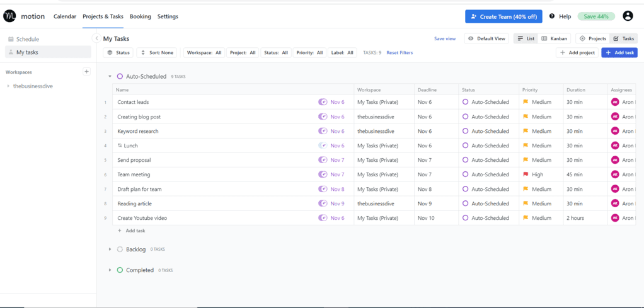Toggle auto-schedule for Reading article
The width and height of the screenshot is (644, 308).
[x=323, y=203]
